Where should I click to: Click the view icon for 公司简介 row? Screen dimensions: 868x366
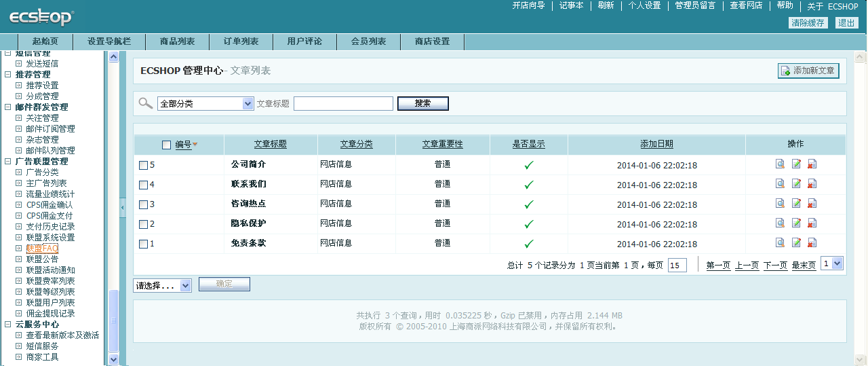[x=781, y=164]
